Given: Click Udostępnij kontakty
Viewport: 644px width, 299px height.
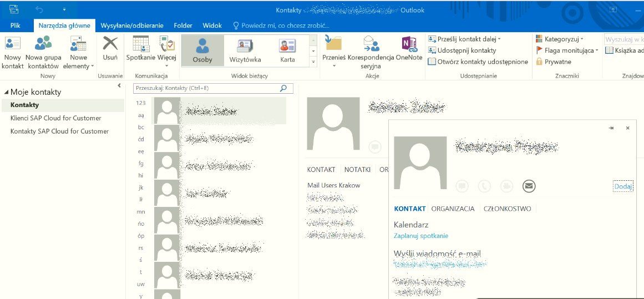Looking at the screenshot, I should pyautogui.click(x=462, y=50).
